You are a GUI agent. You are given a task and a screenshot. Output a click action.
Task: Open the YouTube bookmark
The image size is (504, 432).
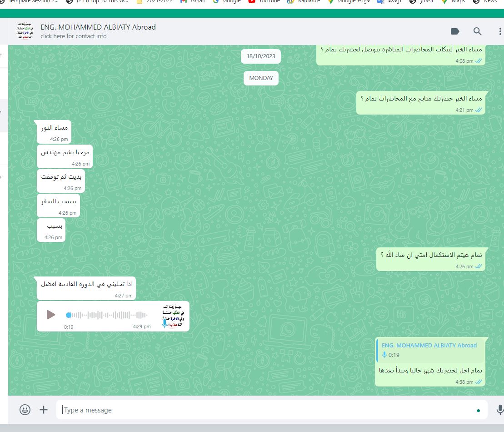tap(264, 2)
